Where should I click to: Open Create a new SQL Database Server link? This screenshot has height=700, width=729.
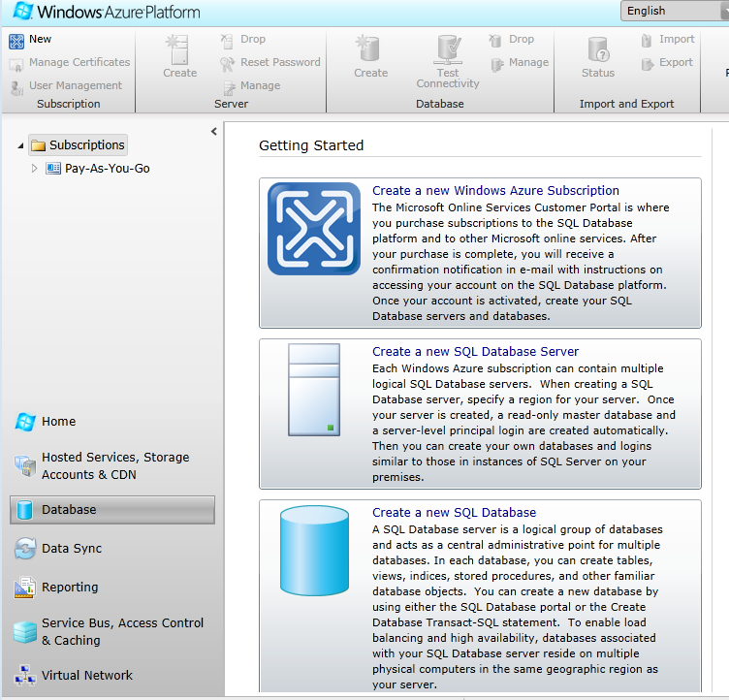475,352
